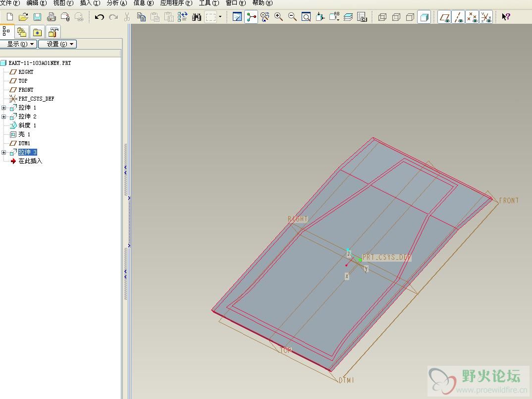532x399 pixels.
Task: Create a new file with the blank page icon
Action: (10, 17)
